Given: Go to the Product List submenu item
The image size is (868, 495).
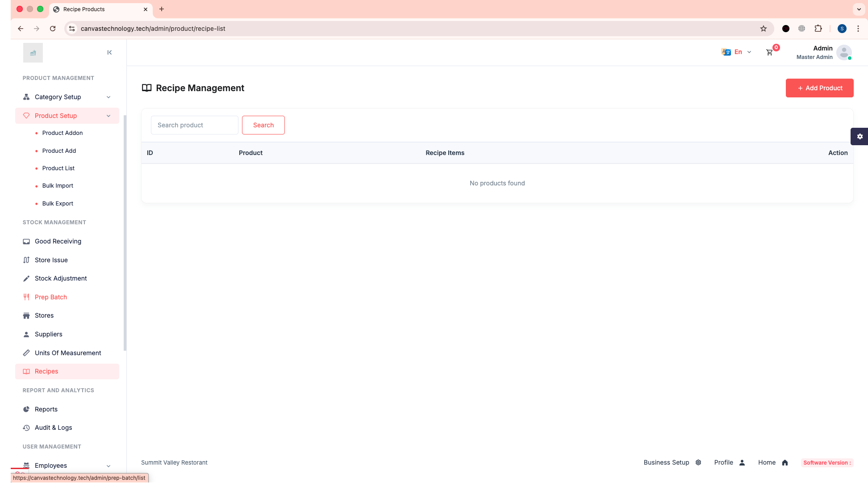Looking at the screenshot, I should [58, 168].
